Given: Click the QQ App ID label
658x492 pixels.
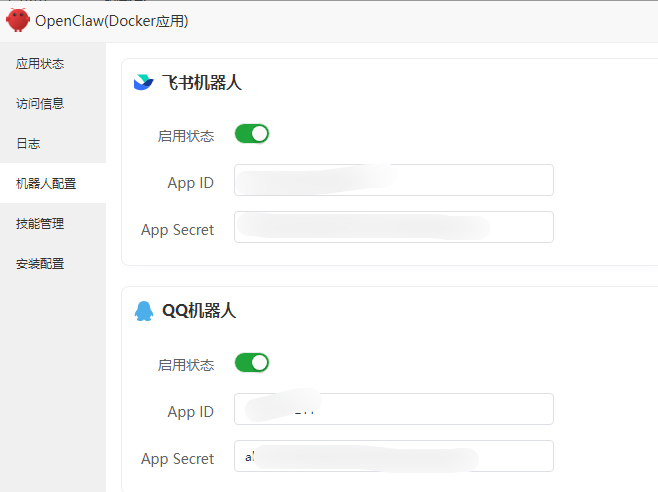Looking at the screenshot, I should click(191, 412).
